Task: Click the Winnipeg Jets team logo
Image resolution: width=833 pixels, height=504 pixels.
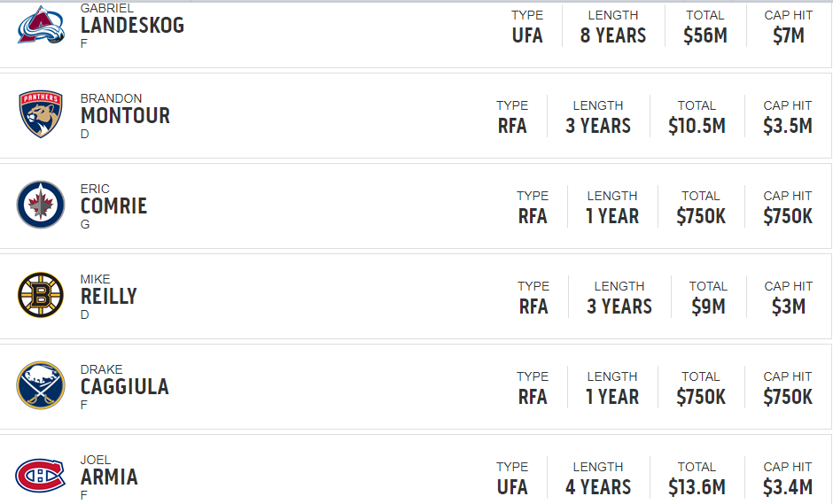Action: click(41, 205)
